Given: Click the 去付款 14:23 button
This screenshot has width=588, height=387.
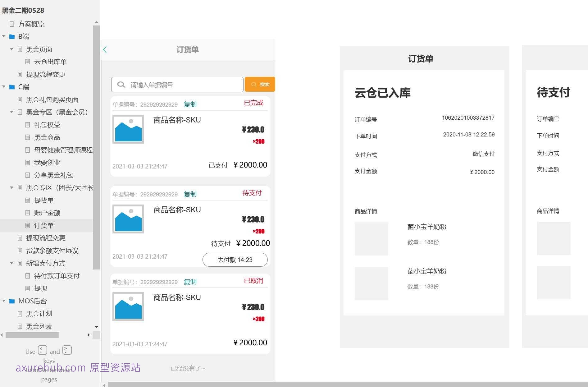Looking at the screenshot, I should coord(235,260).
